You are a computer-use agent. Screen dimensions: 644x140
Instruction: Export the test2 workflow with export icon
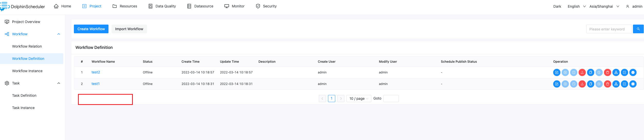click(624, 72)
